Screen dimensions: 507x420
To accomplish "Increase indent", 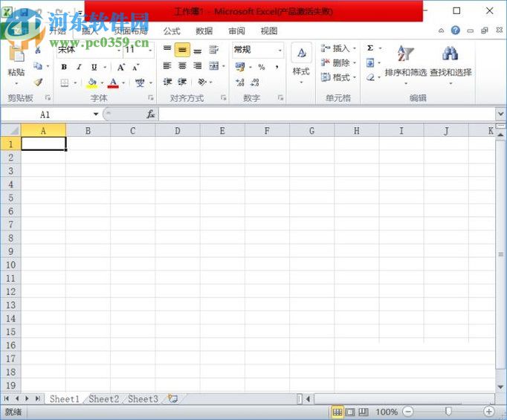I will 182,82.
